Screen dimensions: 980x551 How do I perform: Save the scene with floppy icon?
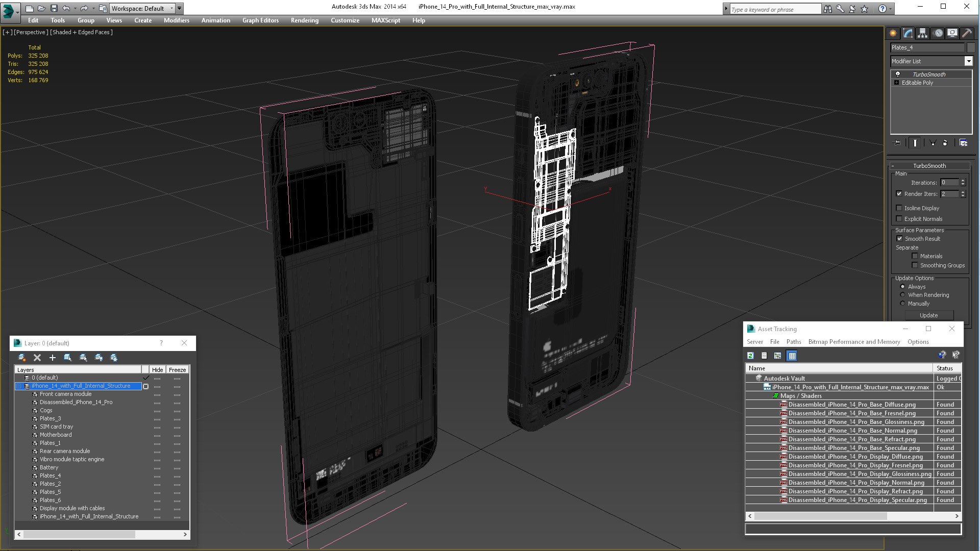pos(54,8)
